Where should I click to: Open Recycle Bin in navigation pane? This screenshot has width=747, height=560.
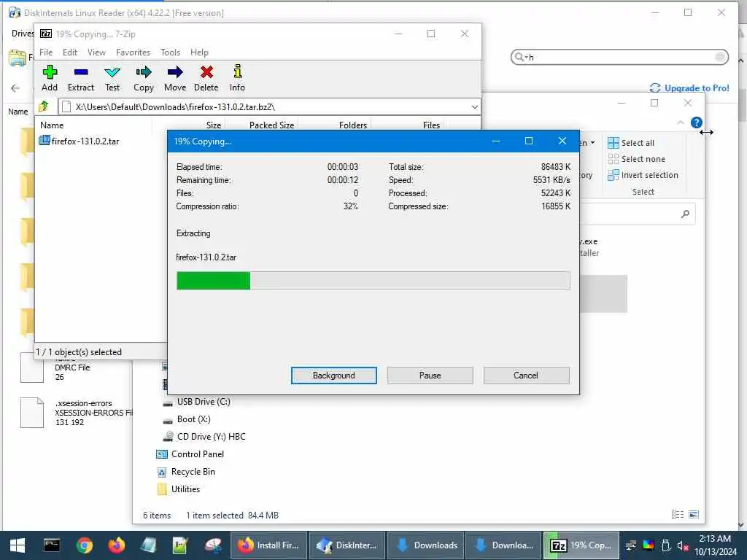tap(186, 472)
